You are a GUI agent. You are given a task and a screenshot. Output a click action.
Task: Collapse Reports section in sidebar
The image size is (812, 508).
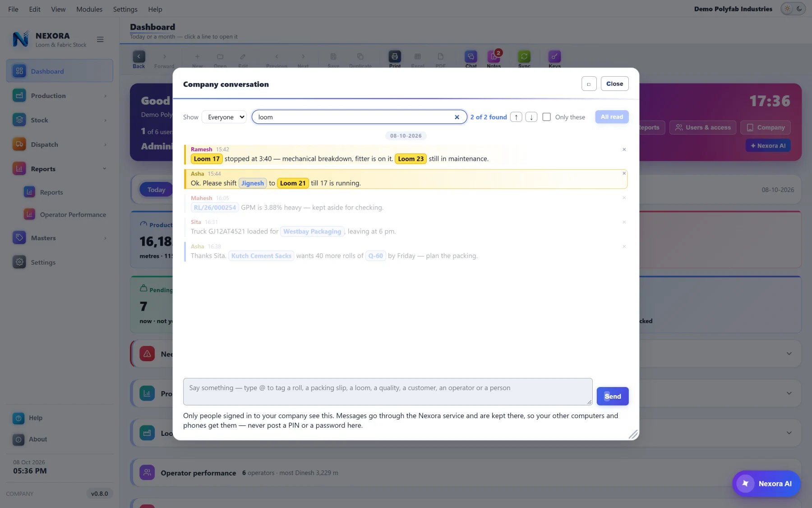coord(60,169)
